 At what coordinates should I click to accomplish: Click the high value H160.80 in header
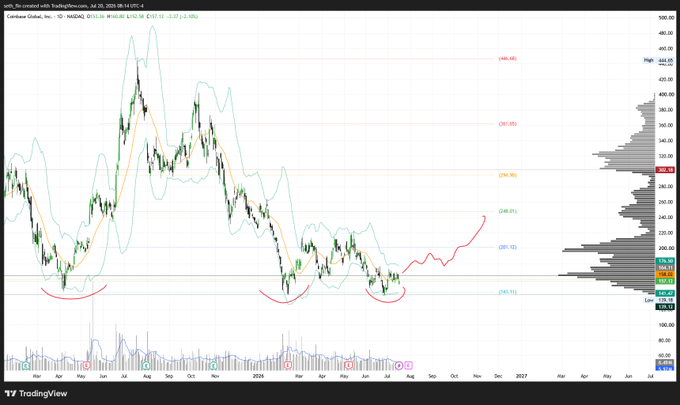tap(115, 16)
